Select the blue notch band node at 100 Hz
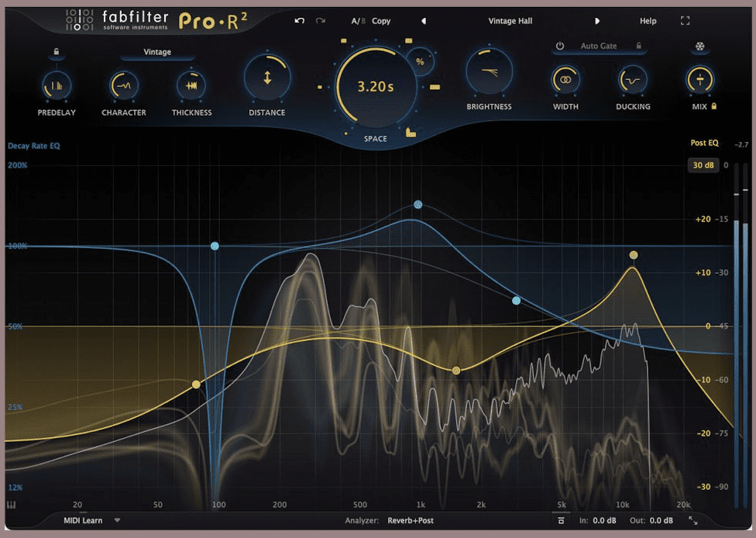This screenshot has width=756, height=538. 215,246
